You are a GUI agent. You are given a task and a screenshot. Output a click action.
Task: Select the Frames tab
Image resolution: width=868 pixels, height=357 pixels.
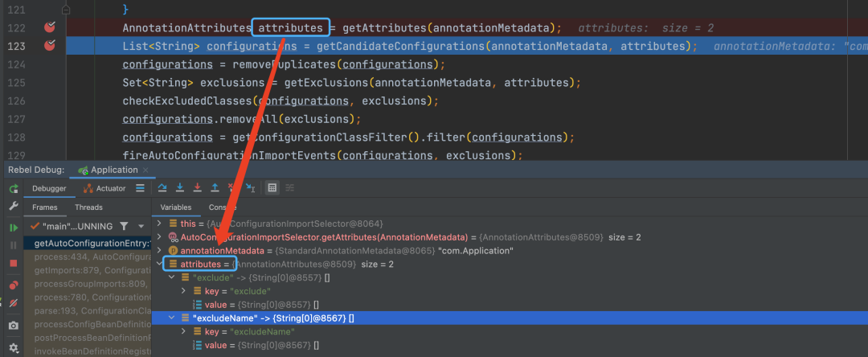point(45,207)
